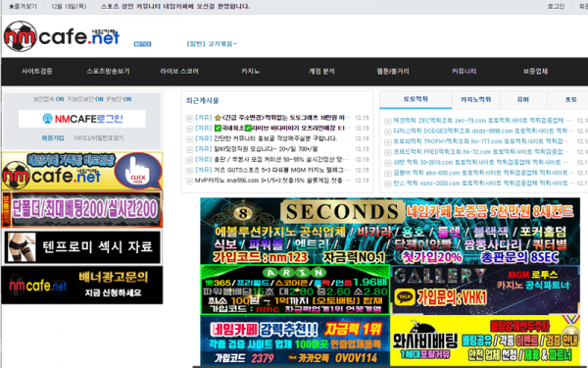Screen dimensions: 588x368
Task: Toggle 보안접속 ON setting
Action: pos(48,99)
